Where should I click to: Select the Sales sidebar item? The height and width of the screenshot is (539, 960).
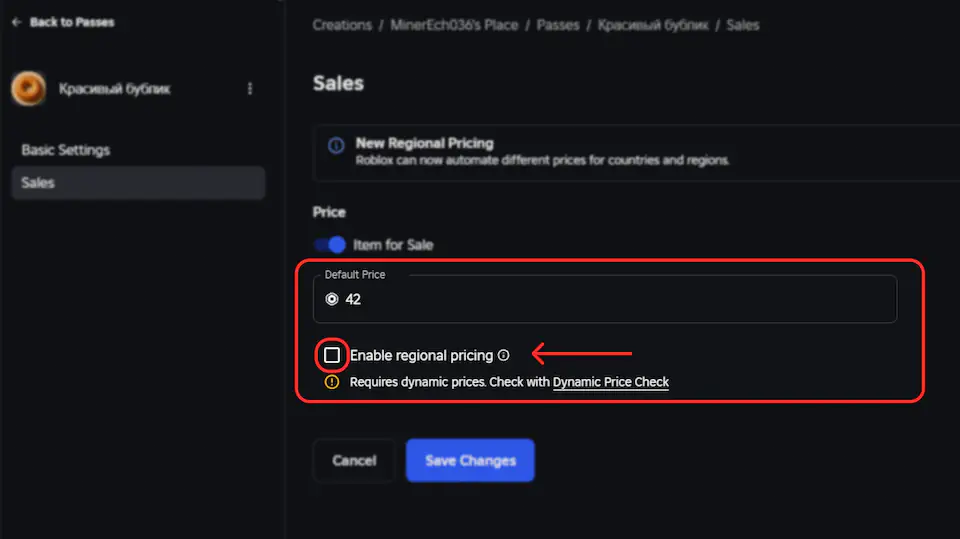click(38, 183)
